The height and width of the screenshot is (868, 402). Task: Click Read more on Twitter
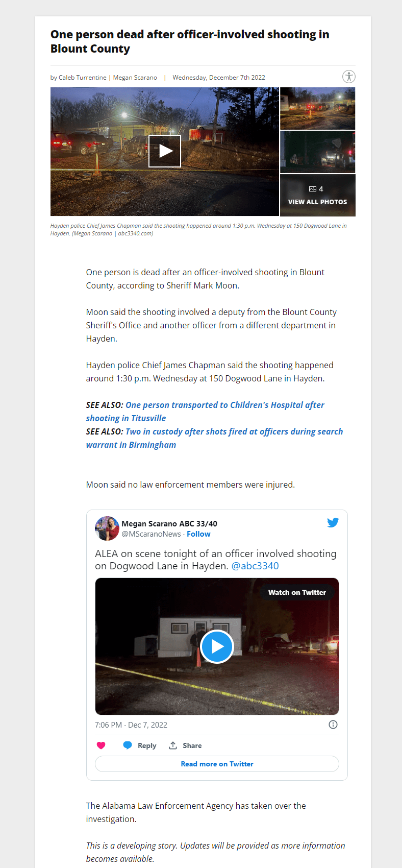pyautogui.click(x=217, y=764)
